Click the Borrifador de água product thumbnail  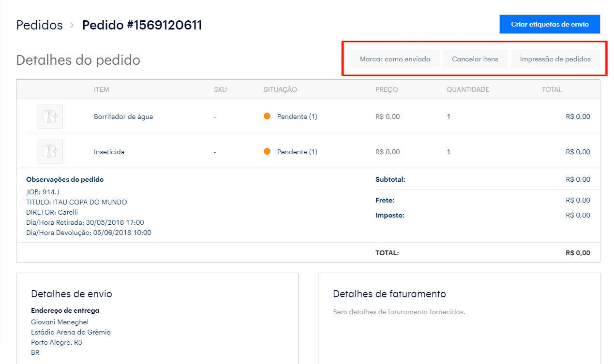[x=50, y=116]
